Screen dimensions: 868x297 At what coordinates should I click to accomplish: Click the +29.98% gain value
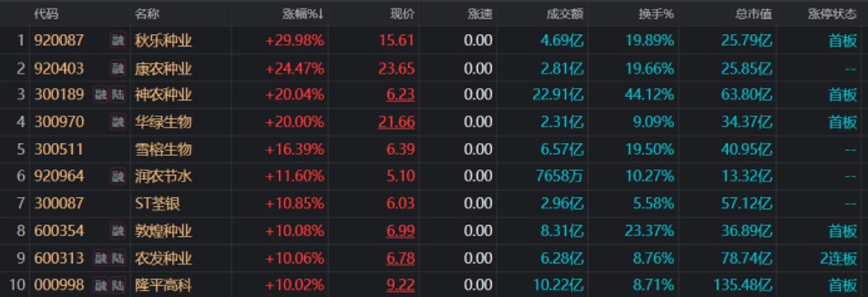click(295, 41)
